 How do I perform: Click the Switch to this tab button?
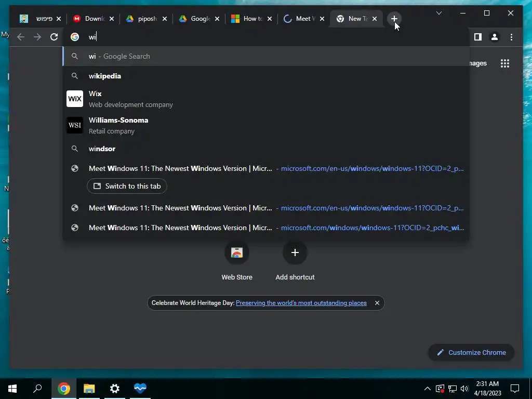coord(127,187)
